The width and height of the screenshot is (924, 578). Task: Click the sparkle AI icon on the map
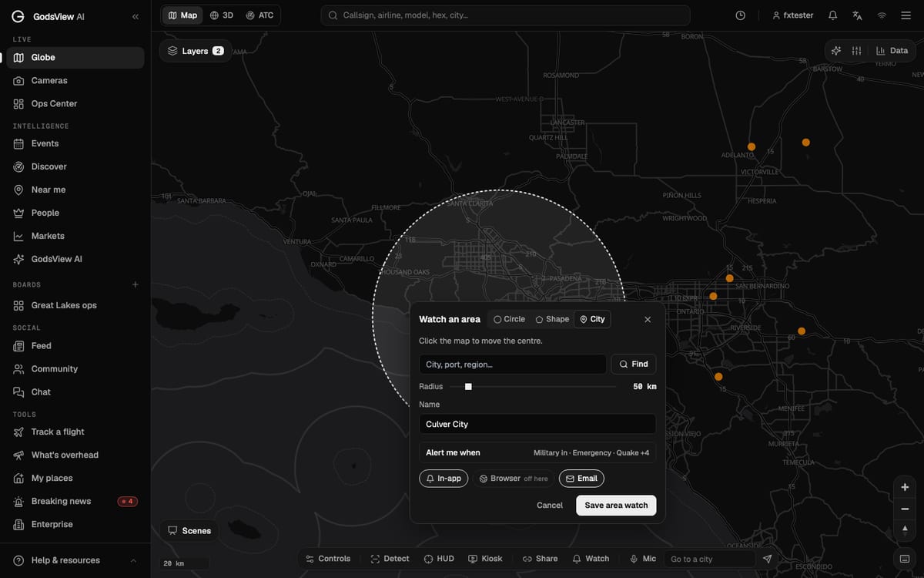pyautogui.click(x=836, y=51)
